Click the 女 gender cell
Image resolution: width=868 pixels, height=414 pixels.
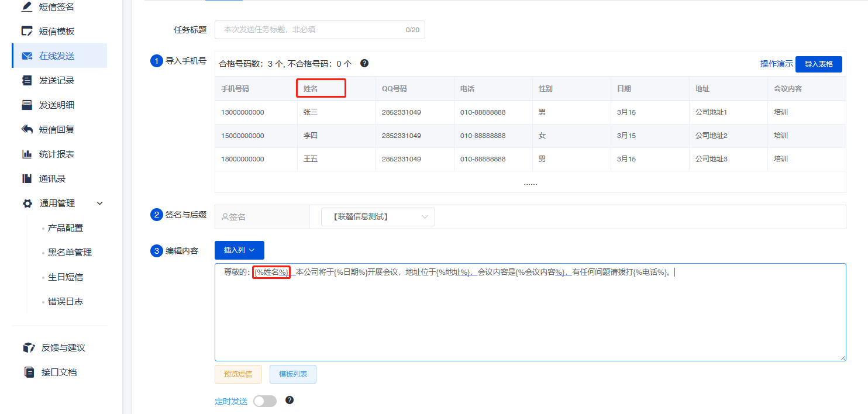point(571,136)
